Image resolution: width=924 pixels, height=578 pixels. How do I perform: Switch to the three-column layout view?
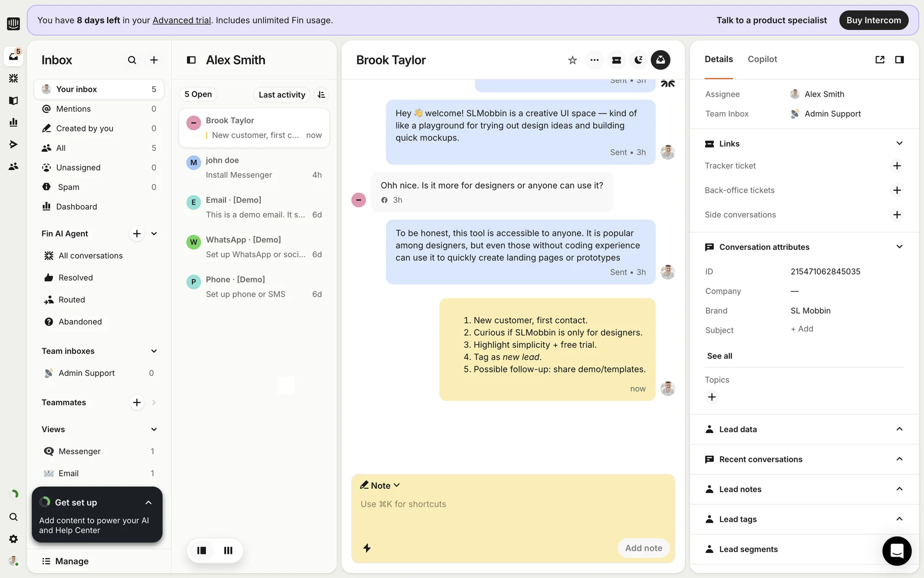click(x=228, y=550)
